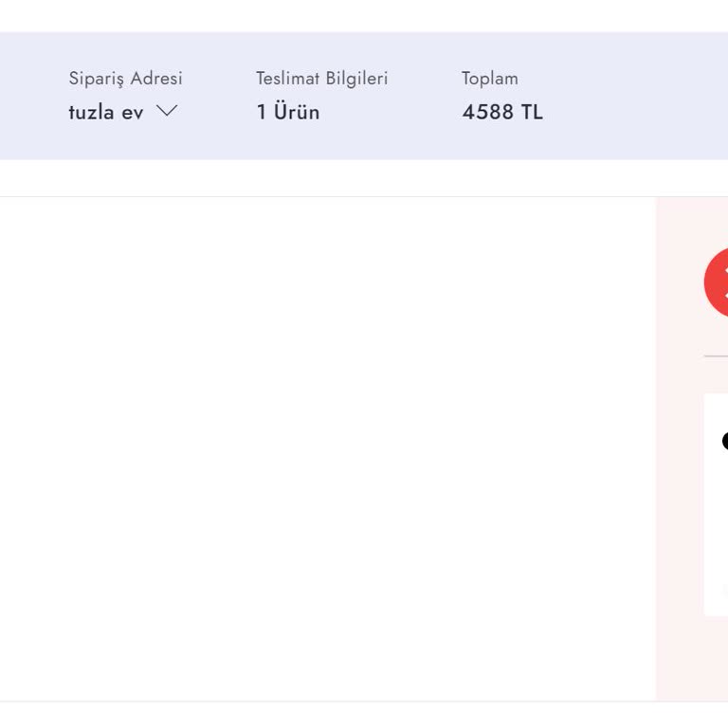728x728 pixels.
Task: Click the pink area below the white card
Action: pyautogui.click(x=701, y=659)
